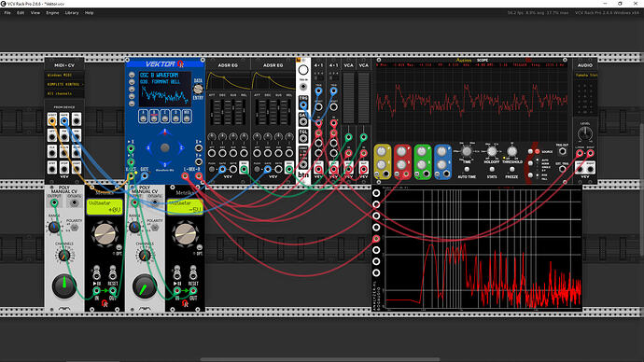Toggle AUTO TIME on the Scope
Viewport: 644px width, 362px height.
coord(467,170)
